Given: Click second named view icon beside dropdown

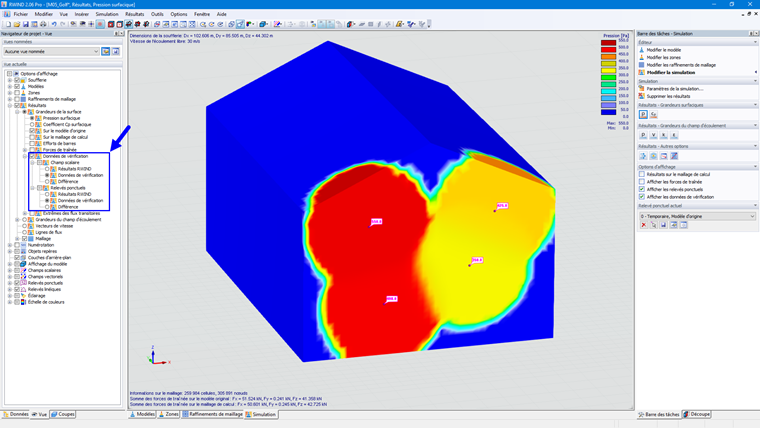Looking at the screenshot, I should (116, 51).
